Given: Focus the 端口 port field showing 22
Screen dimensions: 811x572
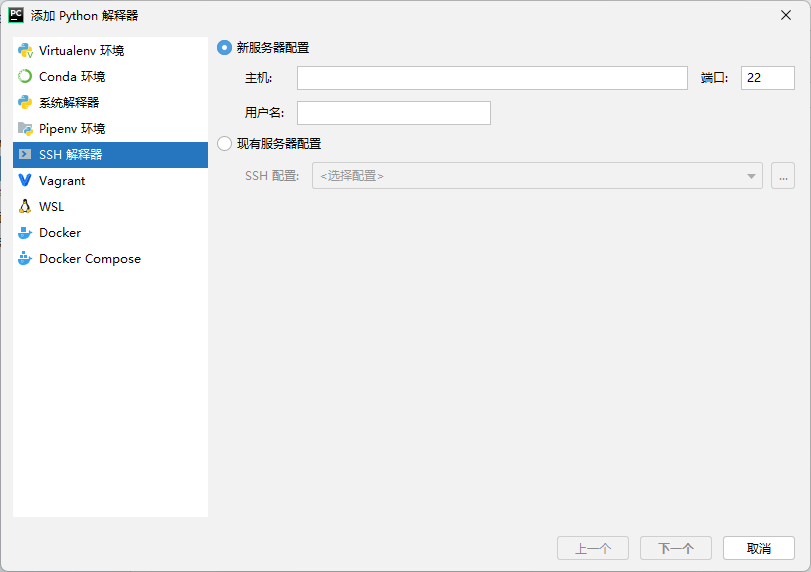Looking at the screenshot, I should pos(768,78).
